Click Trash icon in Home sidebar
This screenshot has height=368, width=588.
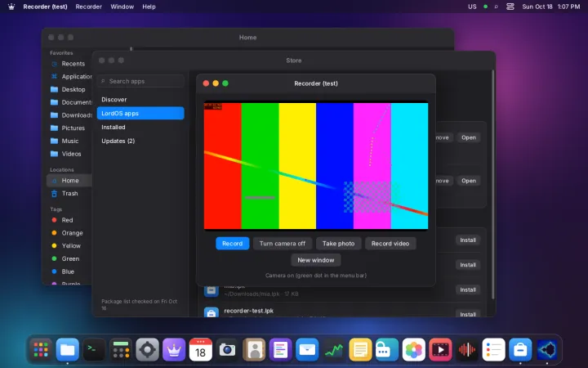tap(55, 193)
